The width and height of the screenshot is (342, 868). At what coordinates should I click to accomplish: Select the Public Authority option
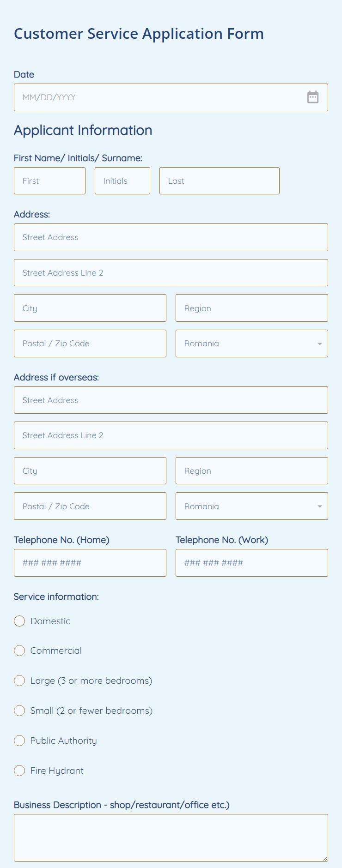[x=19, y=741]
